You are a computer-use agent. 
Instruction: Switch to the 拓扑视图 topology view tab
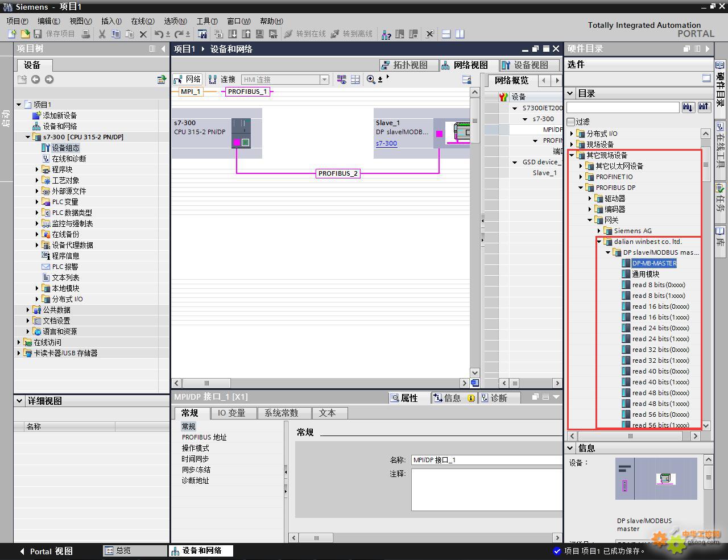409,65
